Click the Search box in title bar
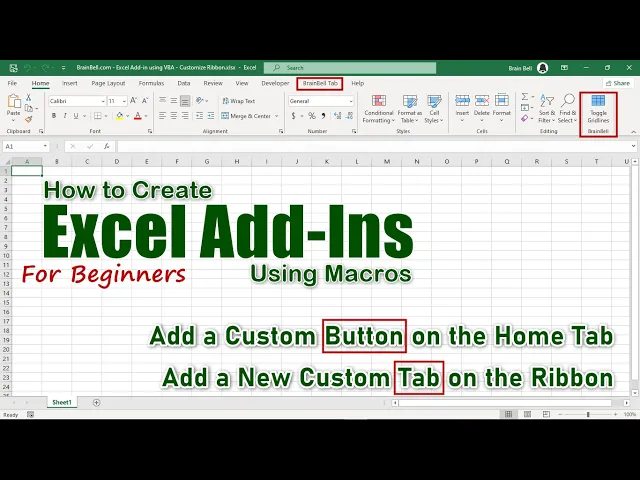640x480 pixels. tap(350, 68)
